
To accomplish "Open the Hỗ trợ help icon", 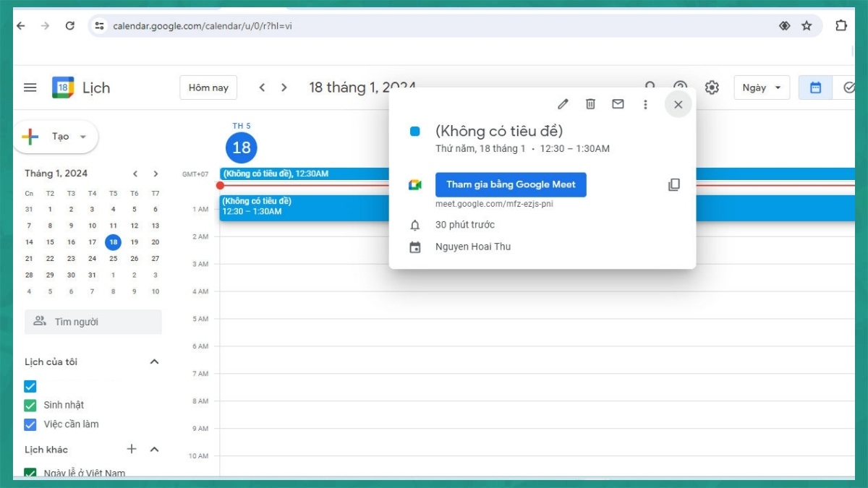I will (x=681, y=87).
